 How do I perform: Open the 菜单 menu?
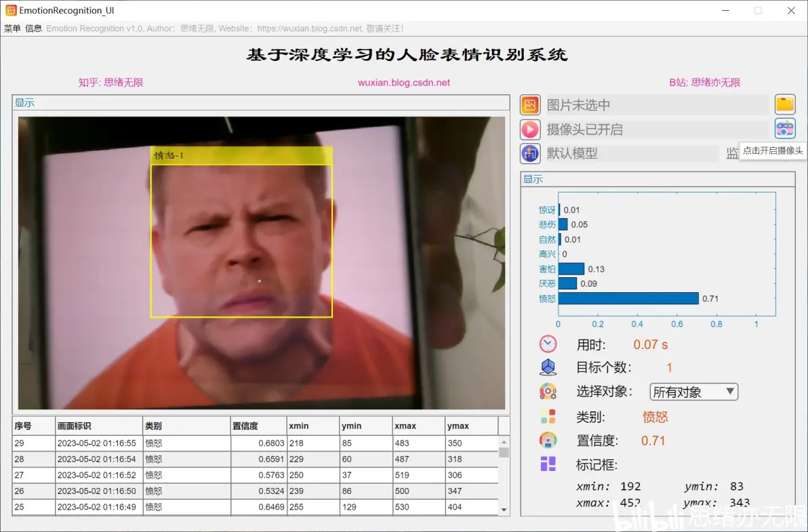12,28
